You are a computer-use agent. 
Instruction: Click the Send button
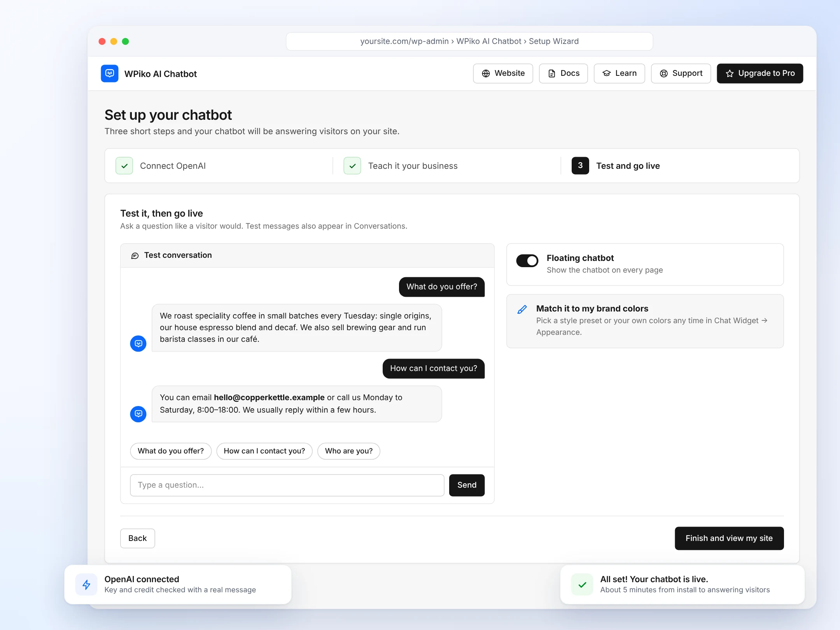click(x=467, y=485)
